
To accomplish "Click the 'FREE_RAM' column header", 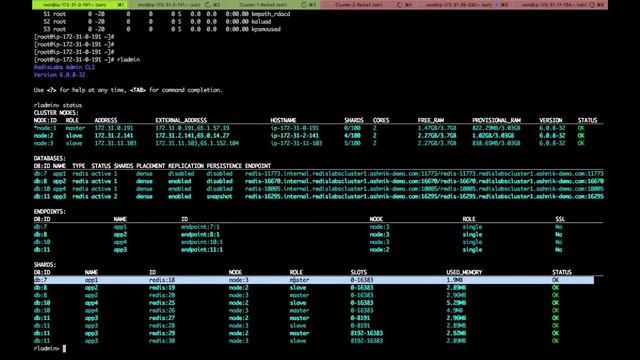I will tap(431, 120).
